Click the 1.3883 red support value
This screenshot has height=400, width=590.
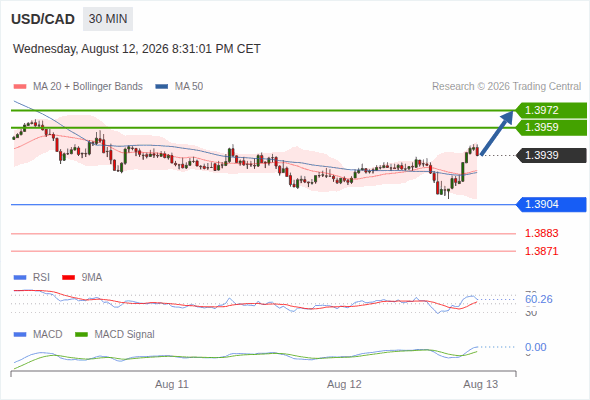(x=541, y=233)
